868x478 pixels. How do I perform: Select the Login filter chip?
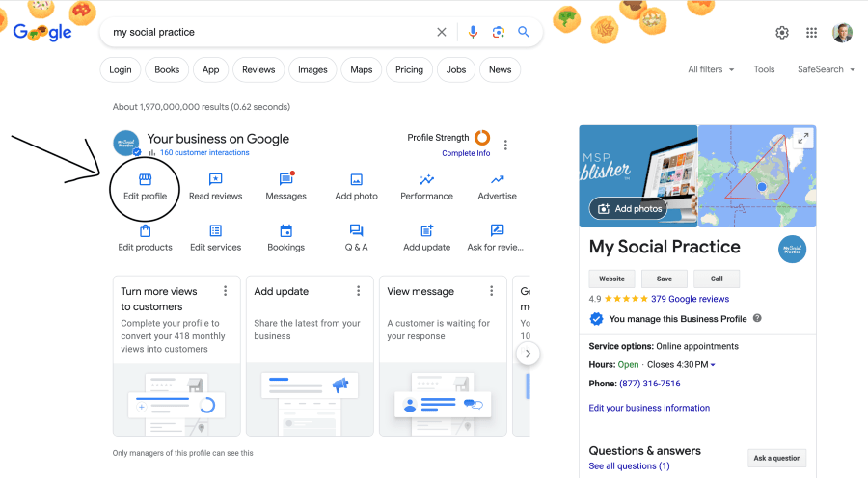[x=121, y=69]
